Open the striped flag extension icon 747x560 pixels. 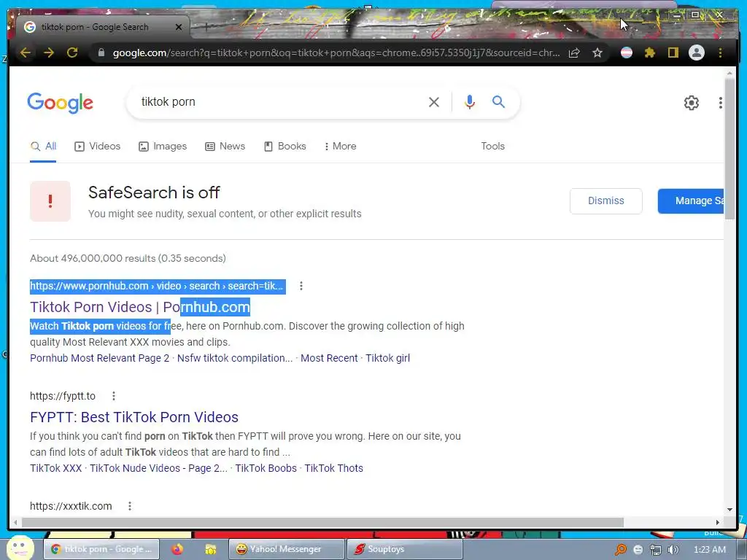(627, 52)
